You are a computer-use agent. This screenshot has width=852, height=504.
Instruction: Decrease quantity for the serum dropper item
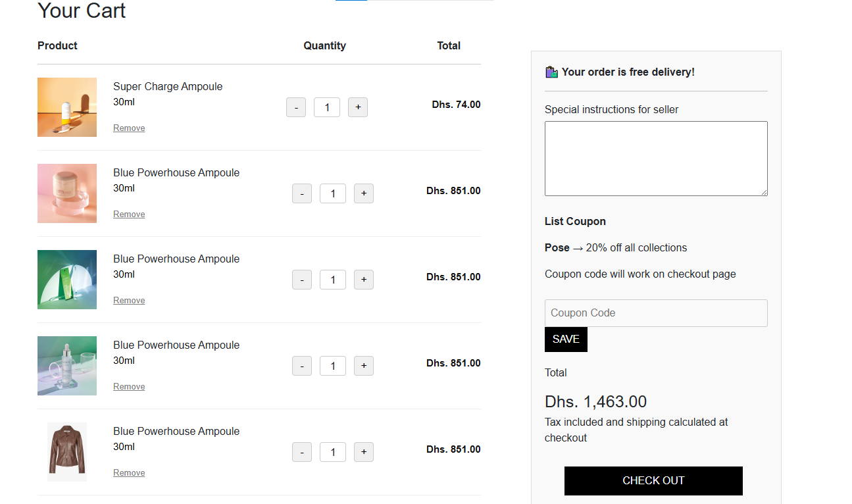(302, 366)
